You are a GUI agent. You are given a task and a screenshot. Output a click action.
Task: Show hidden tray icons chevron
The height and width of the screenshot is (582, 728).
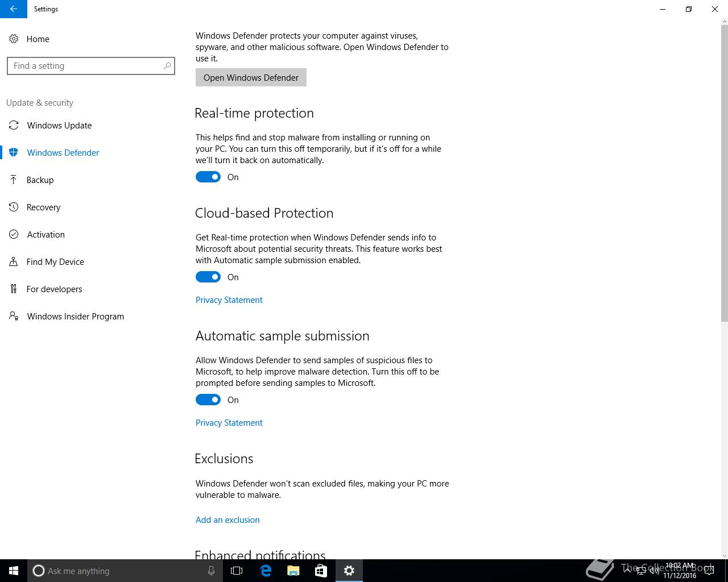click(x=627, y=571)
